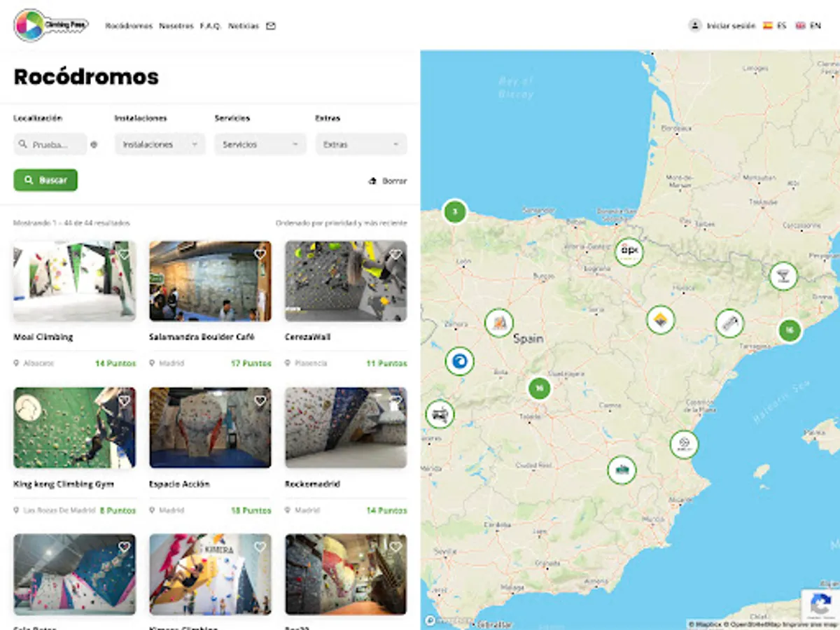Open the map marker above Cáceres
The width and height of the screenshot is (840, 630).
[x=440, y=414]
